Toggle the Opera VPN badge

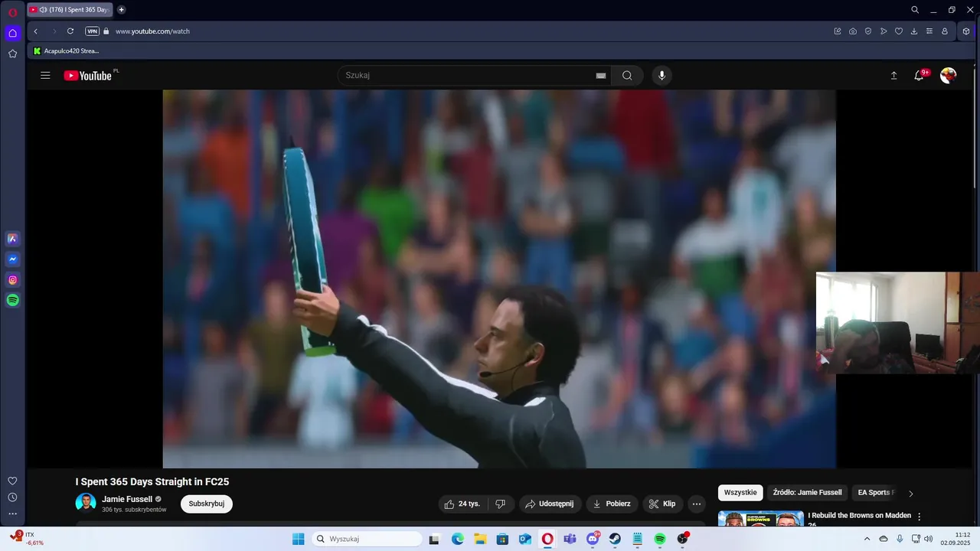pos(93,31)
